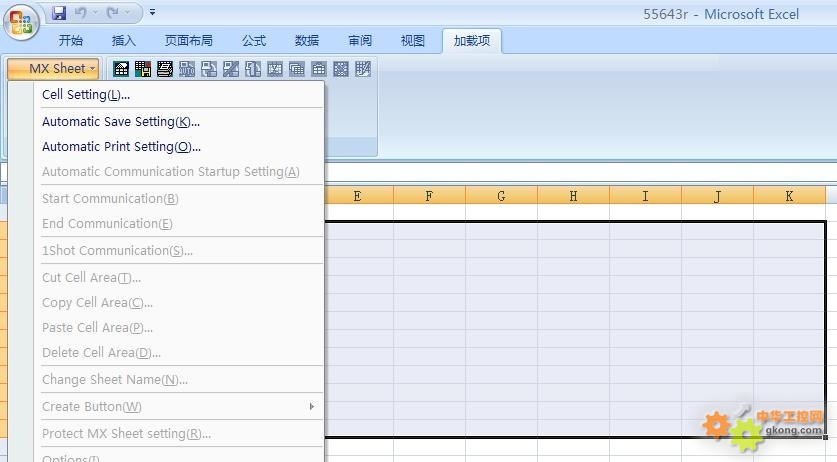The width and height of the screenshot is (837, 462).
Task: Click the Start Communication toolbar icon
Action: click(209, 69)
